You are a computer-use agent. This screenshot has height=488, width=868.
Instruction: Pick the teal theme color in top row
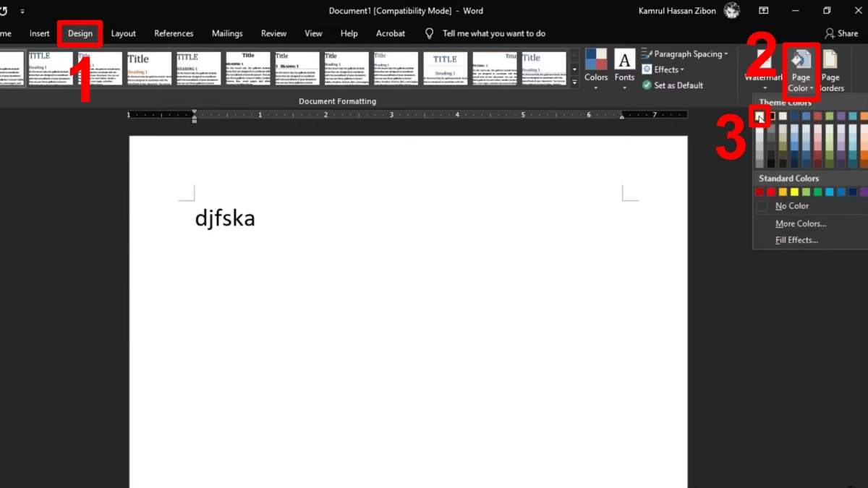point(853,116)
